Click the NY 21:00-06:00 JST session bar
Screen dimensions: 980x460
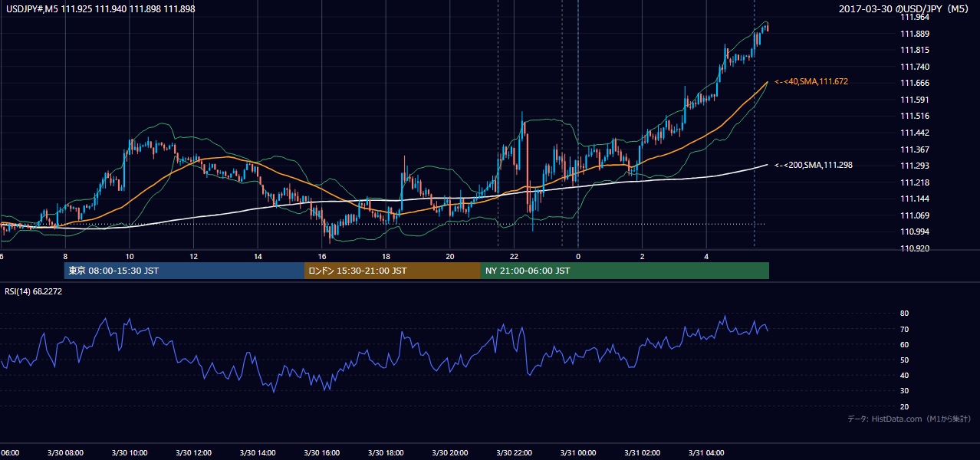pos(625,271)
